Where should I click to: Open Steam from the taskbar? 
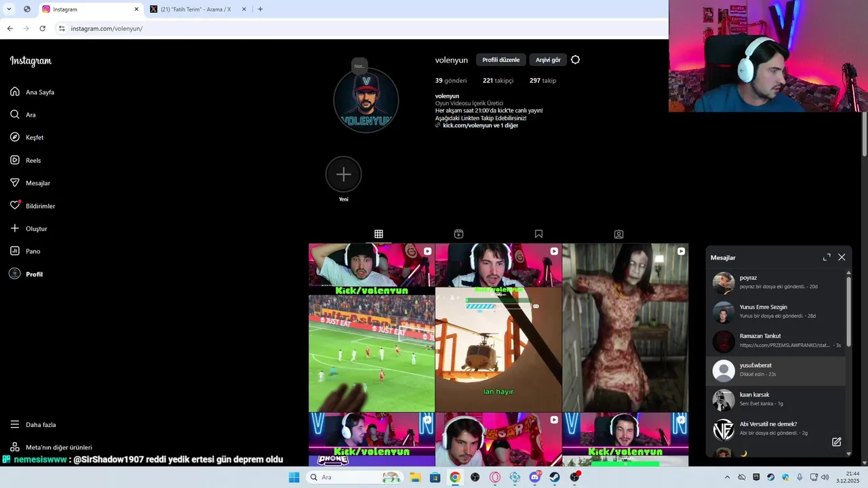[x=555, y=477]
